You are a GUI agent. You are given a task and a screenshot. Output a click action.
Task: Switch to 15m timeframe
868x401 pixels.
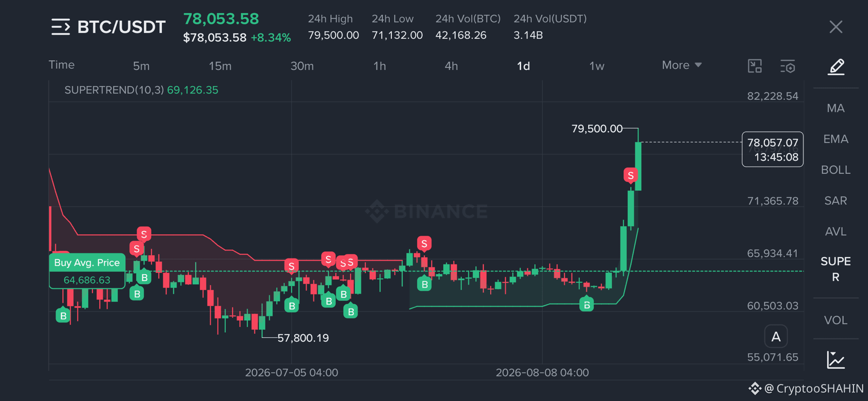[220, 66]
